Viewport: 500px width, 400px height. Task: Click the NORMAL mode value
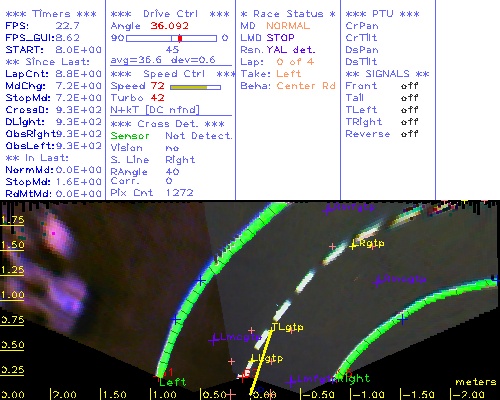pos(288,26)
